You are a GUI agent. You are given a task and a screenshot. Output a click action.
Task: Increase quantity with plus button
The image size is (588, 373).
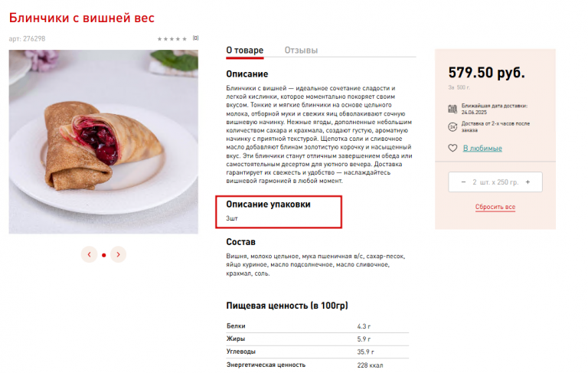528,182
